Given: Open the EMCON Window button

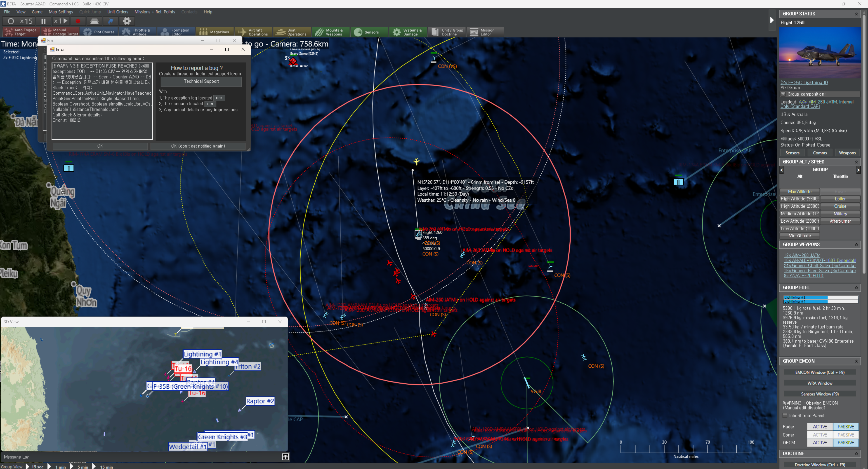Looking at the screenshot, I should pyautogui.click(x=820, y=372).
